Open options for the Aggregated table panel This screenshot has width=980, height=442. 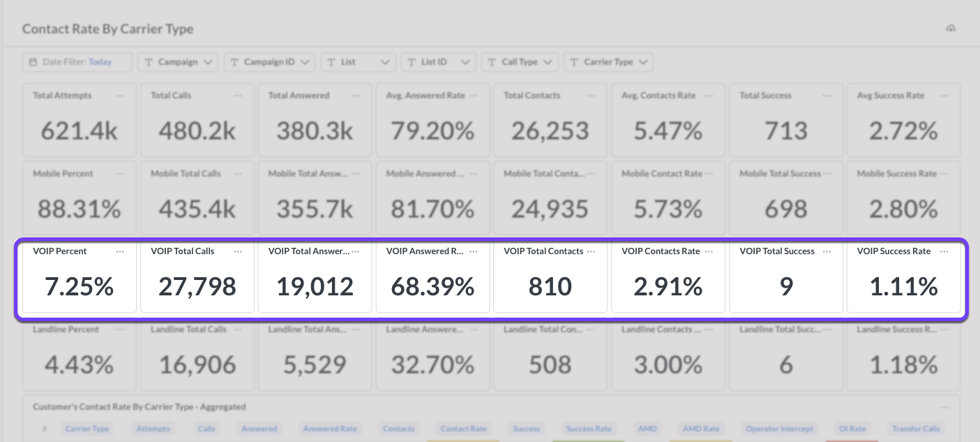(x=944, y=407)
